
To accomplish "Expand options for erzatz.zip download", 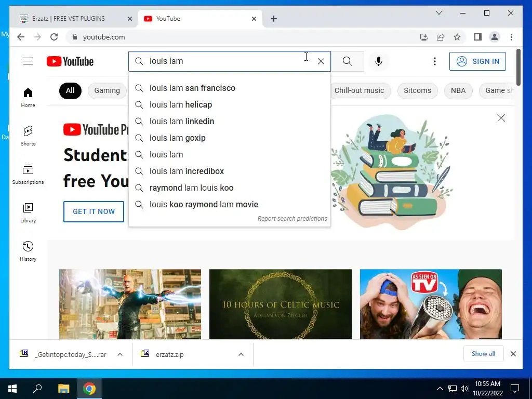I will (241, 354).
